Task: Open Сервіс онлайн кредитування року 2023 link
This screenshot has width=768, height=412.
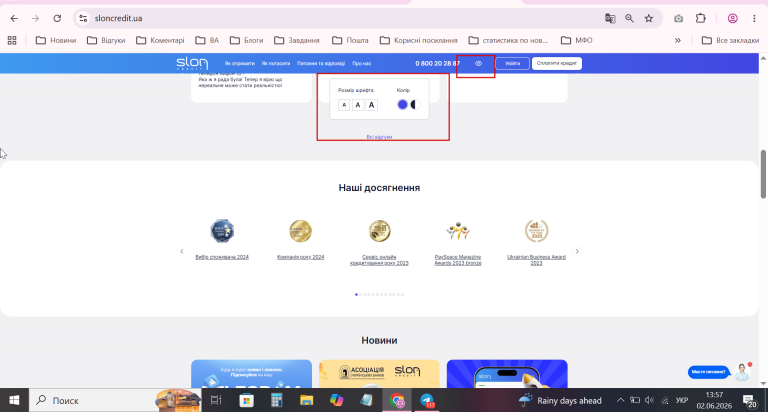Action: pos(379,260)
